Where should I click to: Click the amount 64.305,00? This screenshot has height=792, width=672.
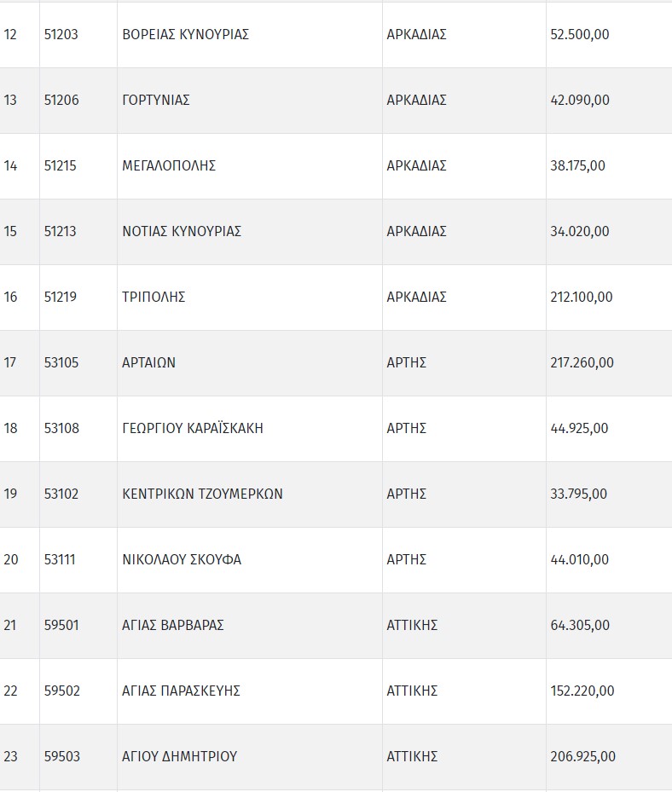[580, 626]
